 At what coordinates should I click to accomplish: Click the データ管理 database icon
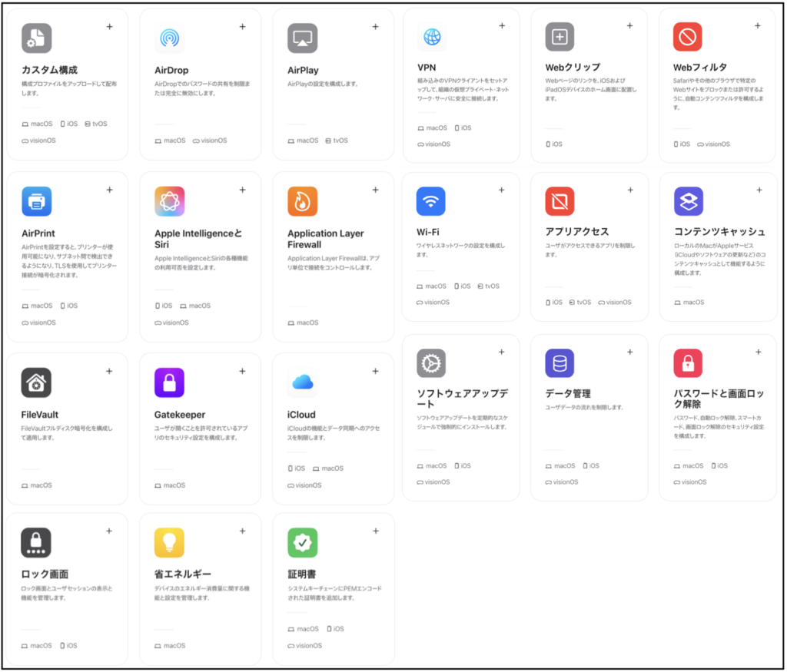point(560,363)
